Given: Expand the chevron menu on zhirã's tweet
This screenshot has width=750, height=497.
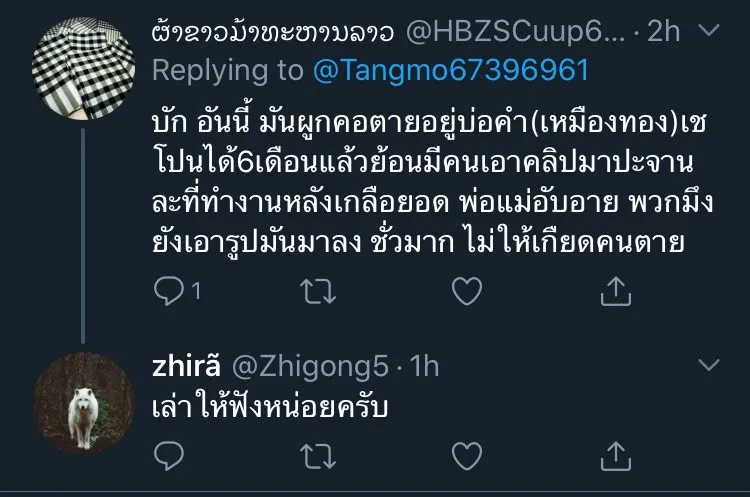Looking at the screenshot, I should point(709,365).
